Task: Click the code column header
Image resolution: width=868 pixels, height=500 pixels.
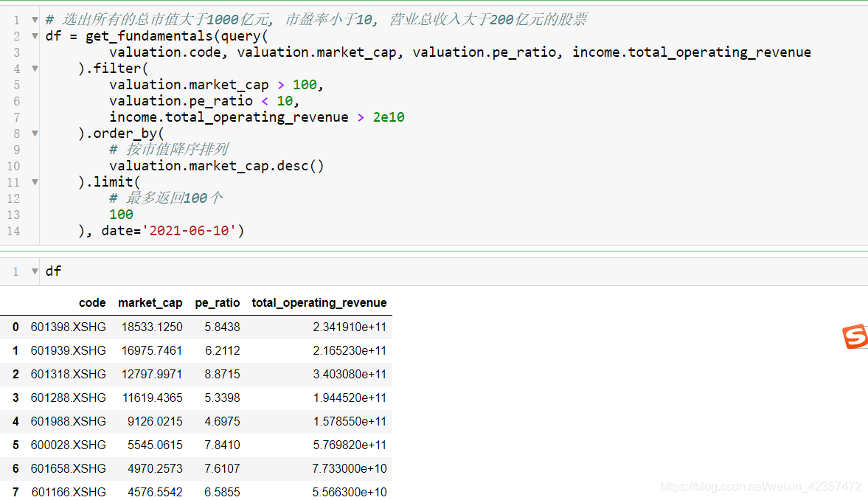Action: (x=92, y=303)
